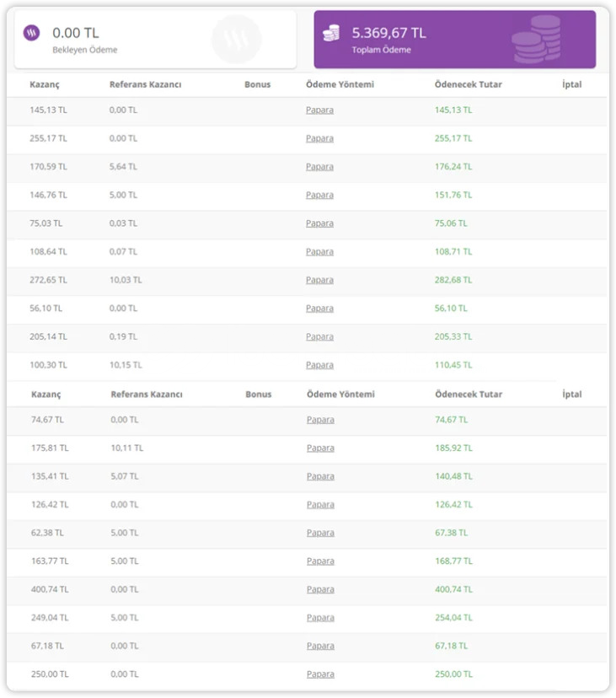This screenshot has width=616, height=698.
Task: Open Papara link for 185,92 TL payment
Action: click(320, 448)
